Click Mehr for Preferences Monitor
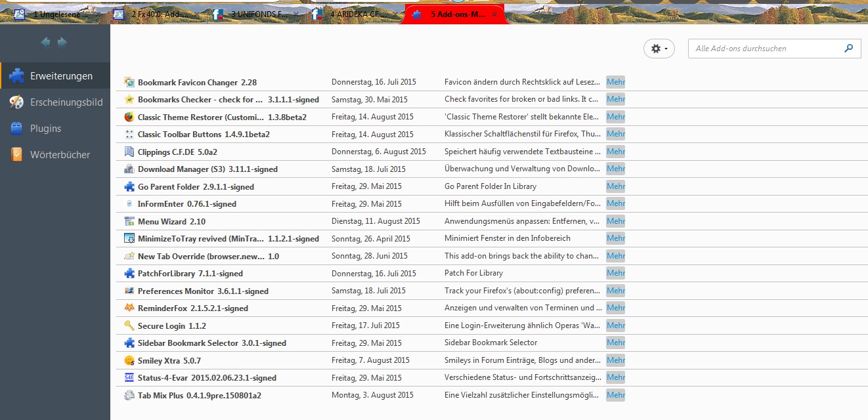868x420 pixels. (616, 291)
